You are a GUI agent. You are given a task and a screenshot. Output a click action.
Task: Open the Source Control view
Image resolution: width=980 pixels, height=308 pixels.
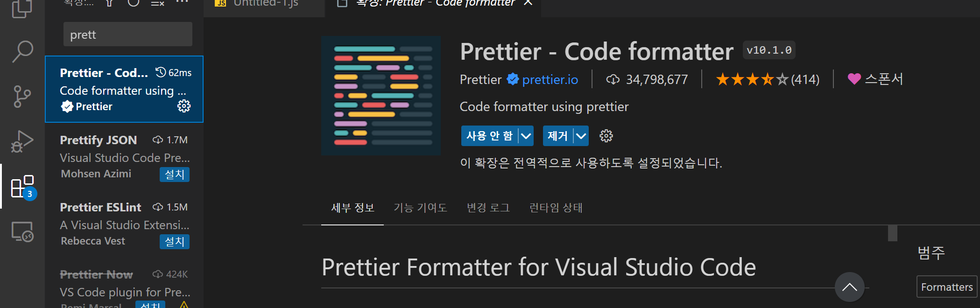point(22,97)
